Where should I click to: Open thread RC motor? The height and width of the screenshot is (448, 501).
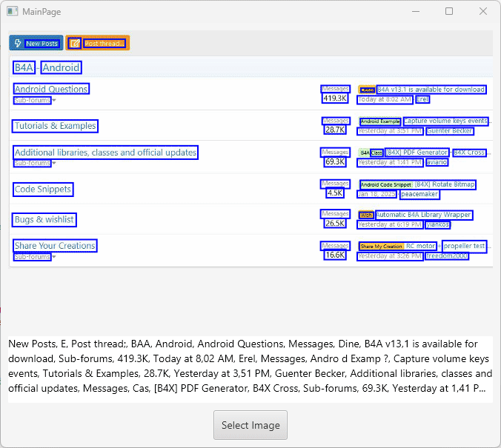coord(420,246)
